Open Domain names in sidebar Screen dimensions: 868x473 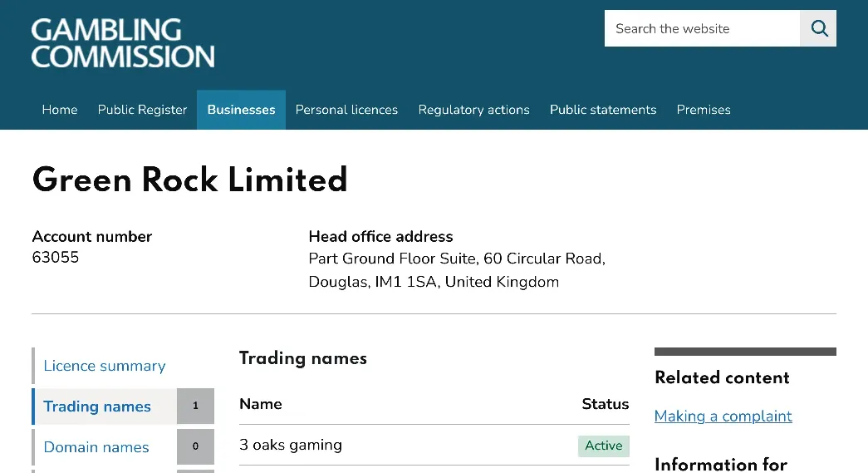point(96,447)
